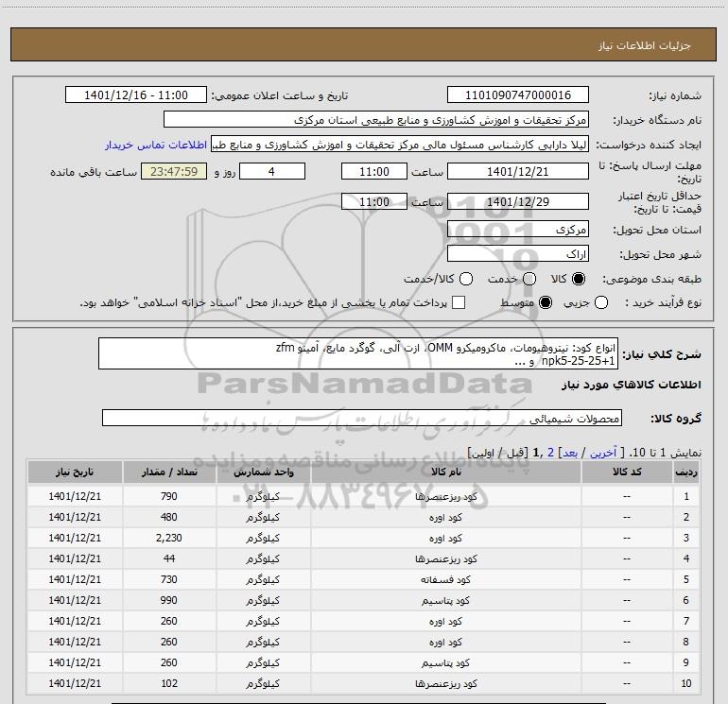Click the buyer organization name field

(376, 120)
